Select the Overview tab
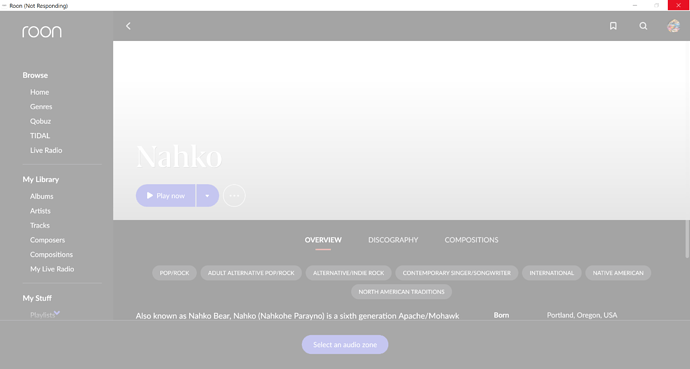This screenshot has width=690, height=369. pyautogui.click(x=323, y=240)
